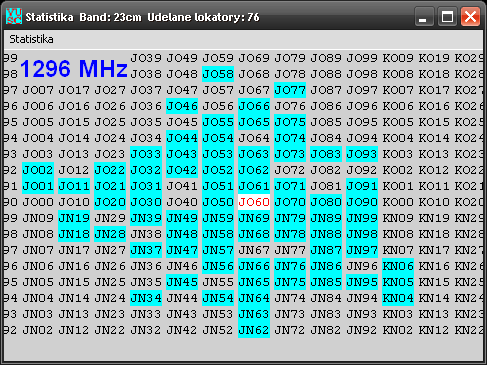Screen dimensions: 487x365
Task: Select locator cell JO65
Action: tap(254, 122)
